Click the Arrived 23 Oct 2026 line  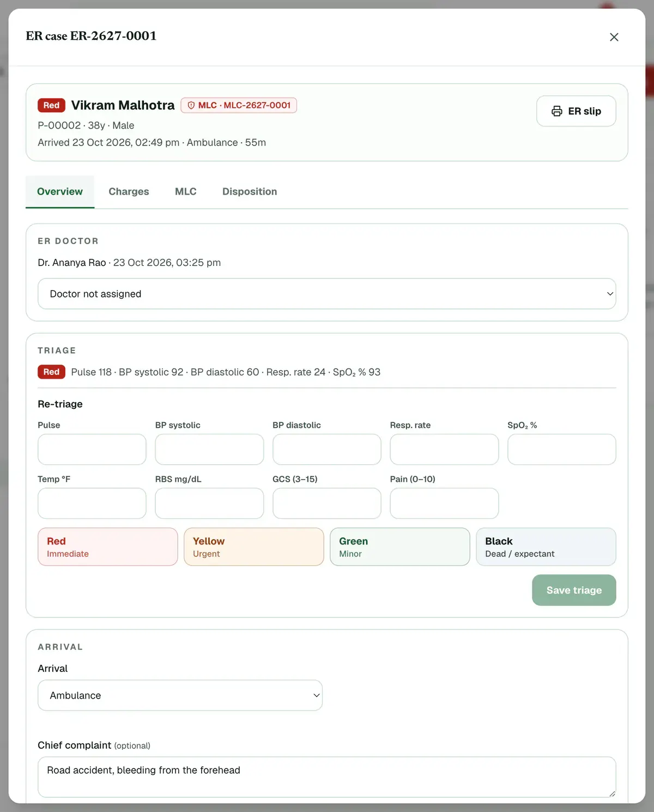152,142
